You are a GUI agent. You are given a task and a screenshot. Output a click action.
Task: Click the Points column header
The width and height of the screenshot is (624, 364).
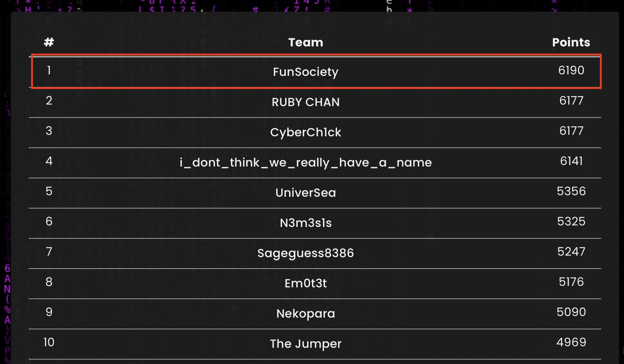pyautogui.click(x=571, y=42)
